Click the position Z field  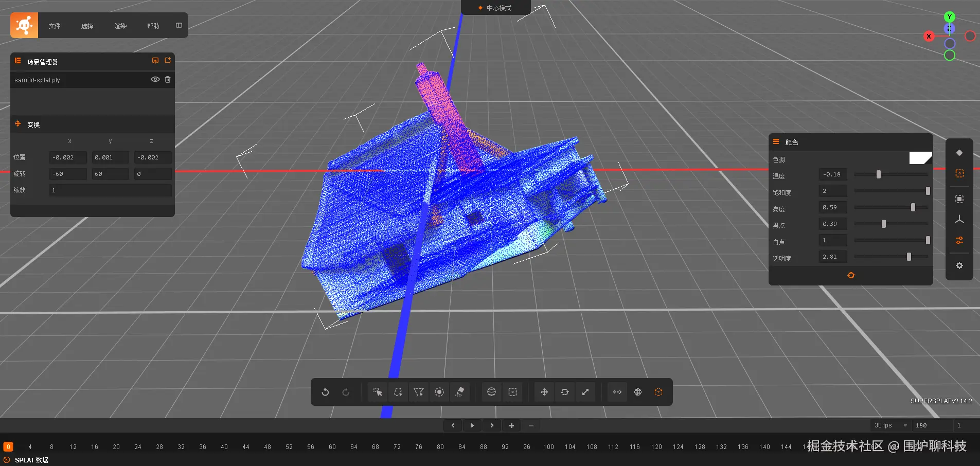pyautogui.click(x=153, y=157)
